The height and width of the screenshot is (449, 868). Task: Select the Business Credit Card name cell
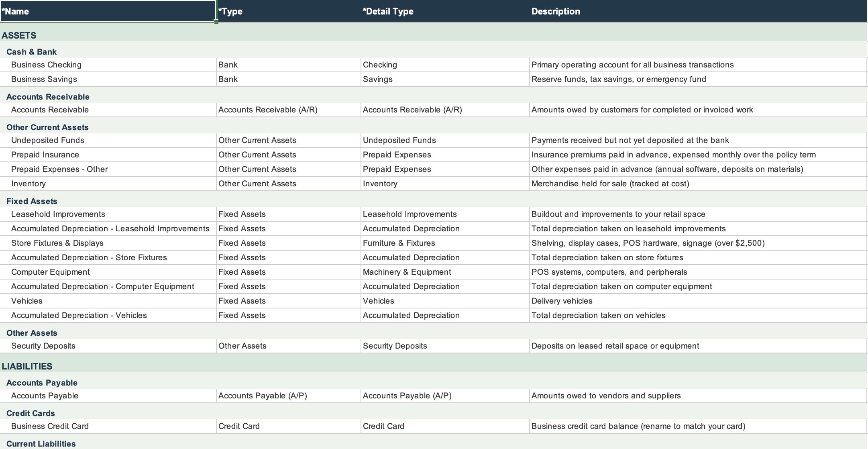coord(108,427)
